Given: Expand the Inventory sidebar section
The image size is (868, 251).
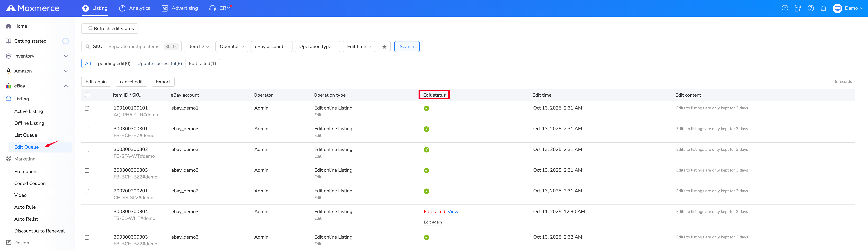Looking at the screenshot, I should [x=66, y=56].
